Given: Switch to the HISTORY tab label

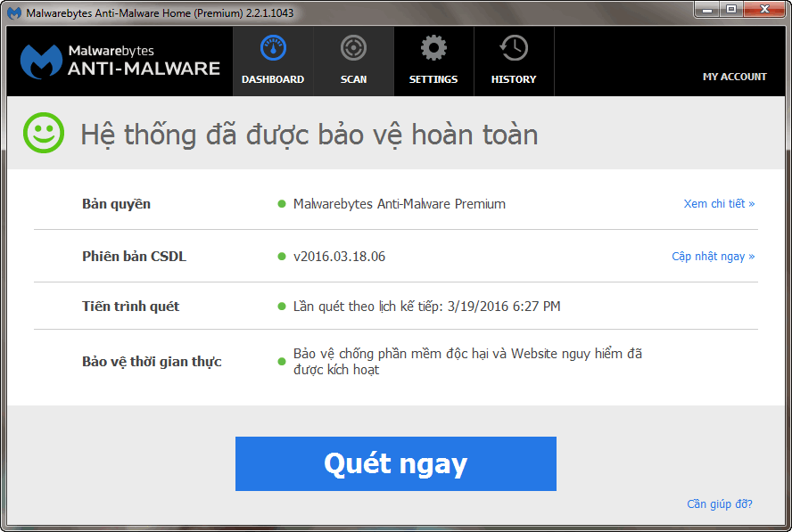Looking at the screenshot, I should click(x=514, y=79).
